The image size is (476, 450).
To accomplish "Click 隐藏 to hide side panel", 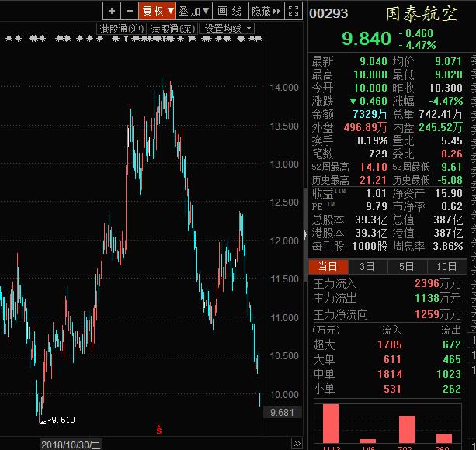I will [266, 11].
